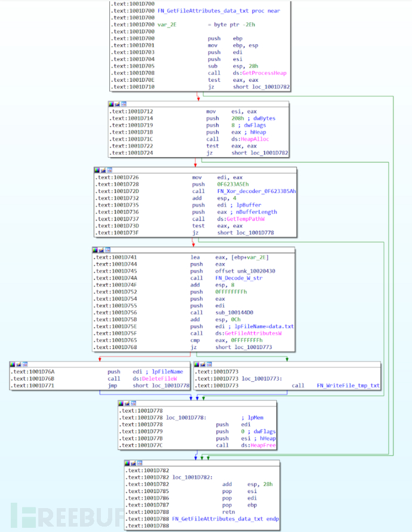Image resolution: width=412 pixels, height=532 pixels.
Task: Click middle icon on final loc_1001D782 block
Action: tap(134, 463)
